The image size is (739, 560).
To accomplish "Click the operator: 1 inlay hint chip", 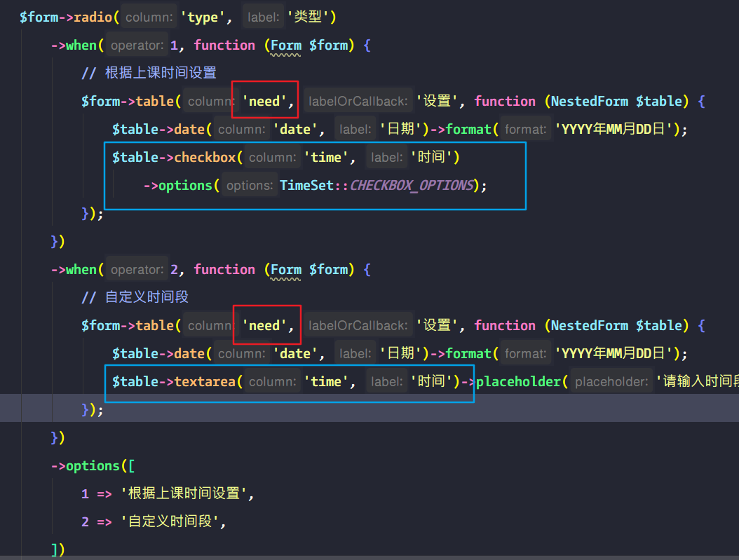I will point(139,45).
